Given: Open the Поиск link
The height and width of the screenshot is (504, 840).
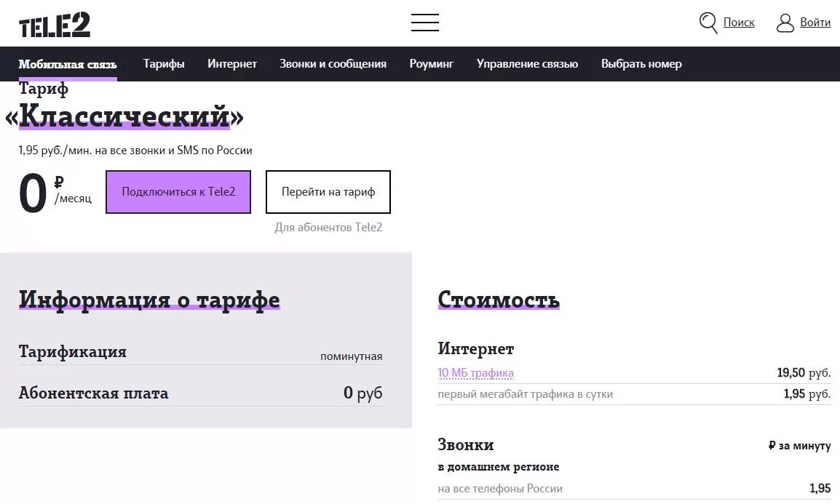Looking at the screenshot, I should click(x=739, y=23).
